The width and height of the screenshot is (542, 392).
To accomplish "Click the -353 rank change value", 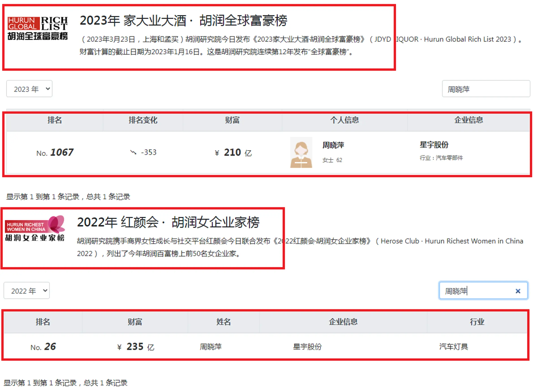I will coord(149,152).
